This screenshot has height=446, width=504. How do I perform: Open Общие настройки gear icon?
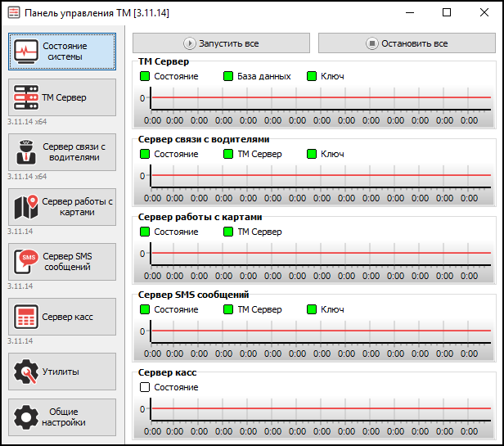(27, 417)
